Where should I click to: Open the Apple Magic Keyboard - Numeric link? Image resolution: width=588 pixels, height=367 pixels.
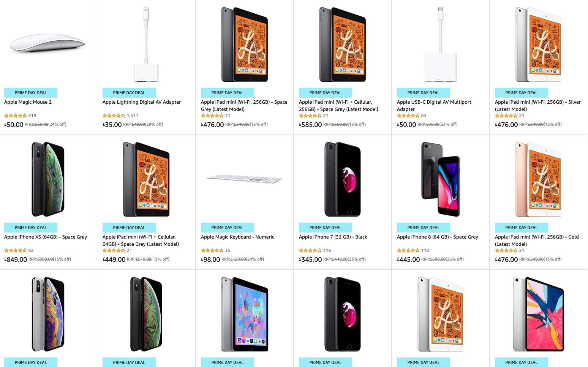pyautogui.click(x=237, y=237)
